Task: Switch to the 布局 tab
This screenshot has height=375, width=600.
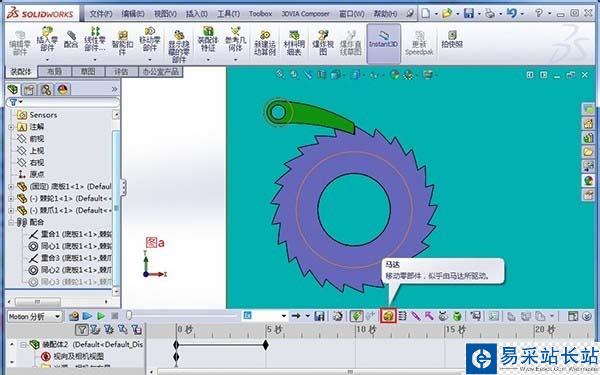Action: (54, 72)
